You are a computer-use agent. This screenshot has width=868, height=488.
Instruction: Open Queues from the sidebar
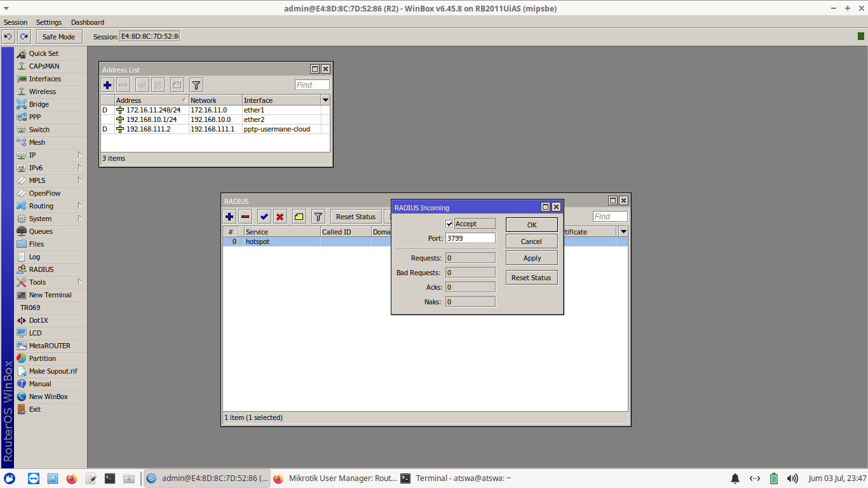click(51, 231)
